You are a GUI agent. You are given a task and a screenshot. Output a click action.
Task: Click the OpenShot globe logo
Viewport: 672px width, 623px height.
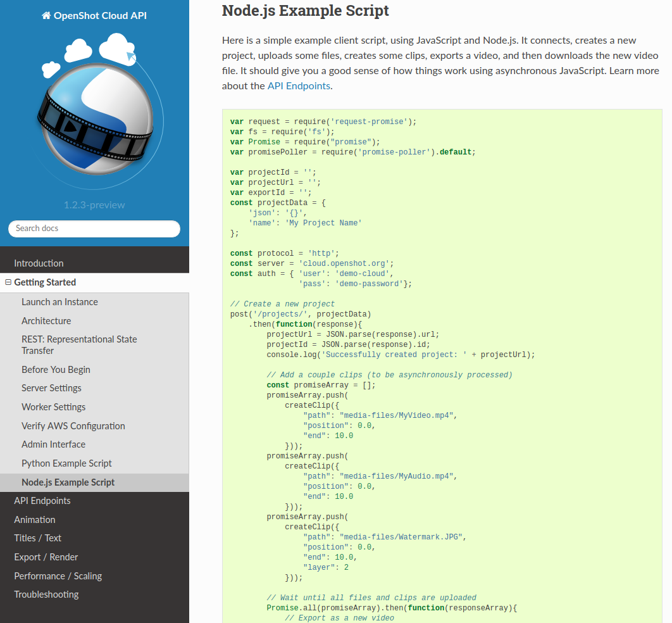94,114
